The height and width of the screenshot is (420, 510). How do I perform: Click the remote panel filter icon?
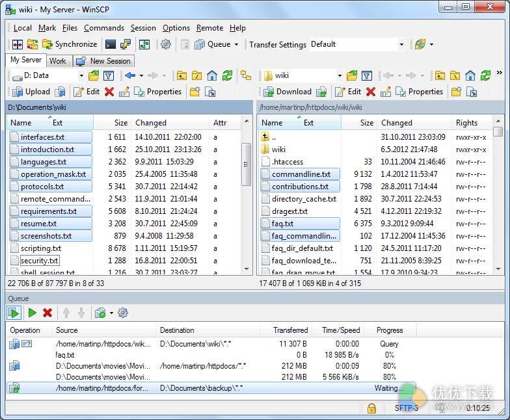tap(367, 75)
